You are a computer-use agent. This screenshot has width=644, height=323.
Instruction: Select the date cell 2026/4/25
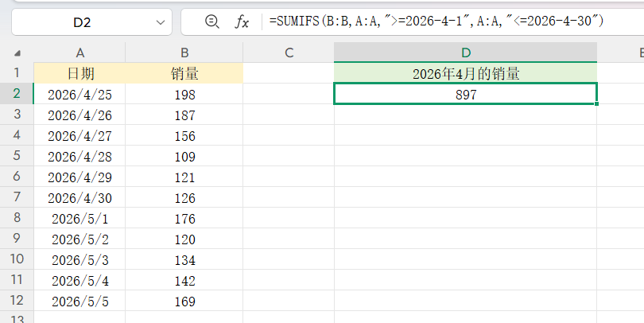pyautogui.click(x=80, y=94)
